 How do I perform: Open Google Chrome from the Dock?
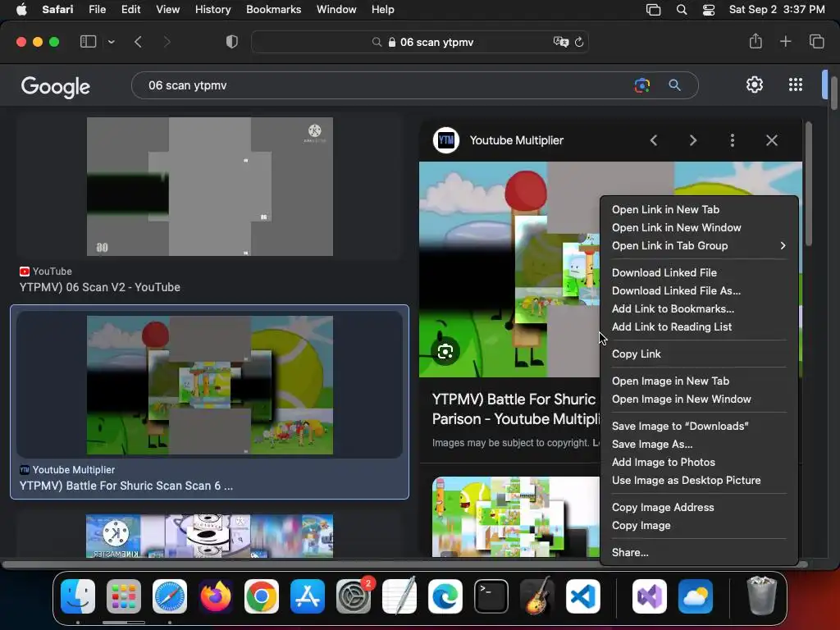tap(262, 596)
